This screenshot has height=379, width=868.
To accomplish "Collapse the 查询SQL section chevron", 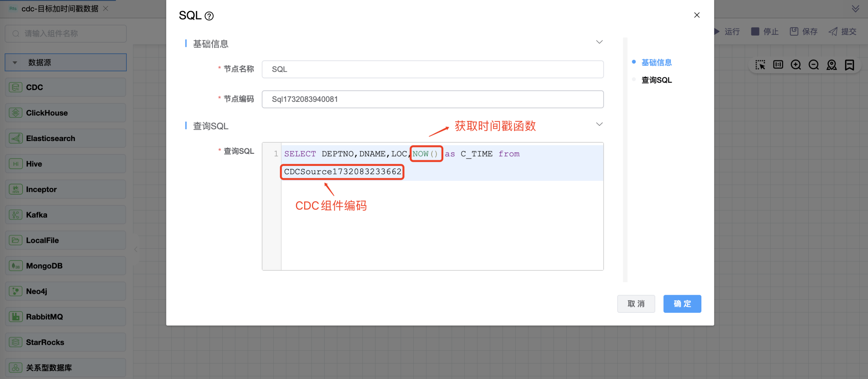I will [x=599, y=124].
